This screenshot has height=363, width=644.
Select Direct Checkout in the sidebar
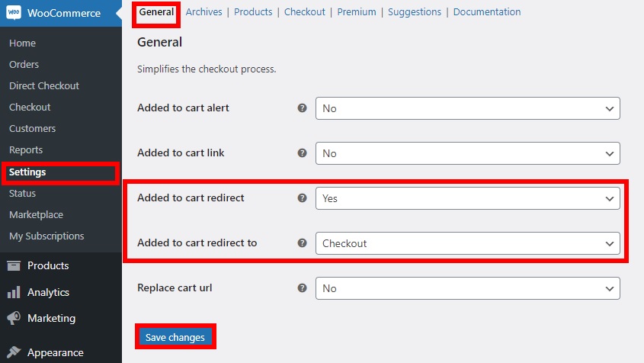pyautogui.click(x=44, y=86)
